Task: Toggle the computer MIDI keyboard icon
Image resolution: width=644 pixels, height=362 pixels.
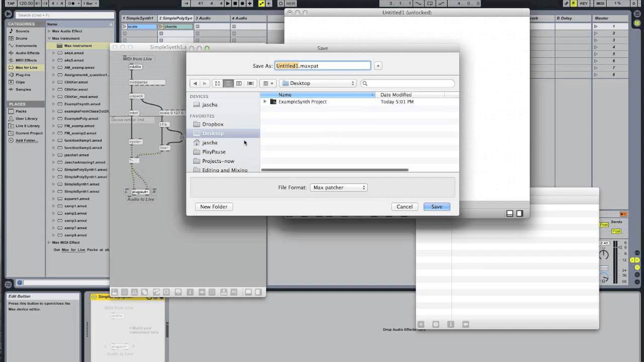Action: pyautogui.click(x=574, y=4)
